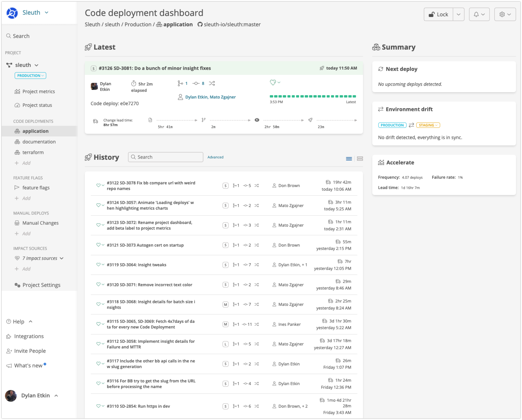Open Dylan Etkin user menu
The height and width of the screenshot is (420, 522).
pos(31,396)
